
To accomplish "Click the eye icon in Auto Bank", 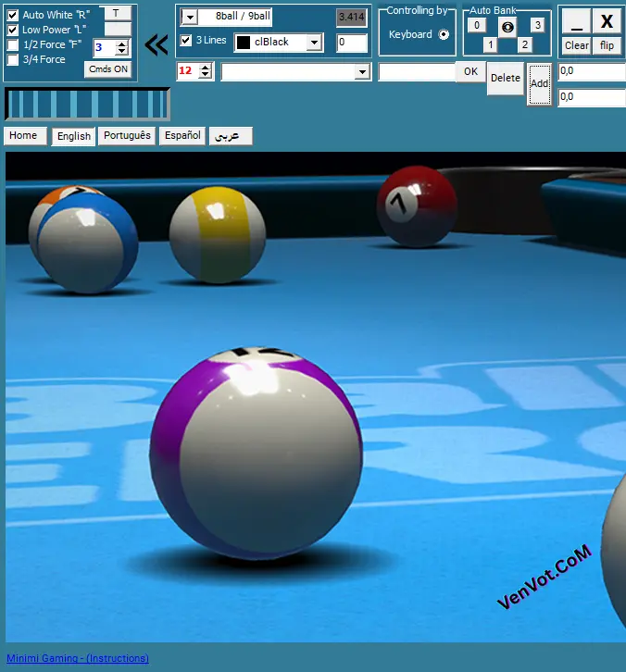I will 507,28.
